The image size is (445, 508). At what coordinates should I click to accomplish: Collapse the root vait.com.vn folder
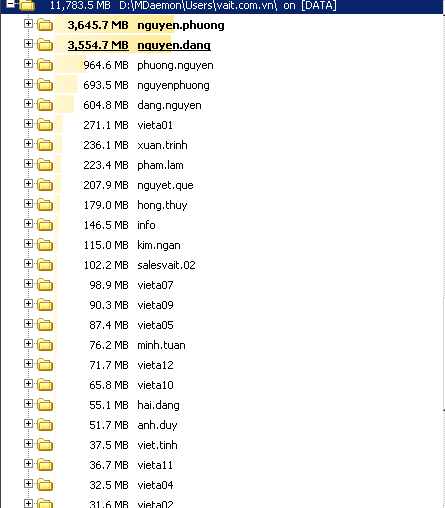point(10,4)
